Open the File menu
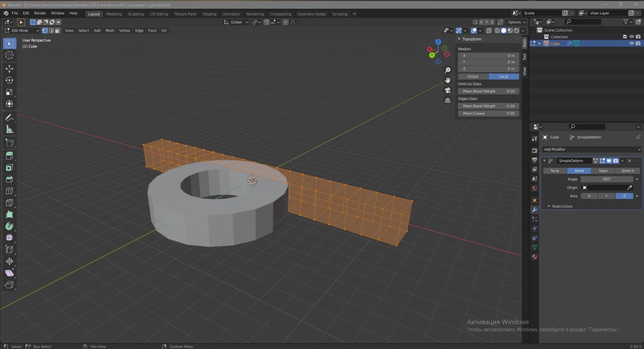 15,13
